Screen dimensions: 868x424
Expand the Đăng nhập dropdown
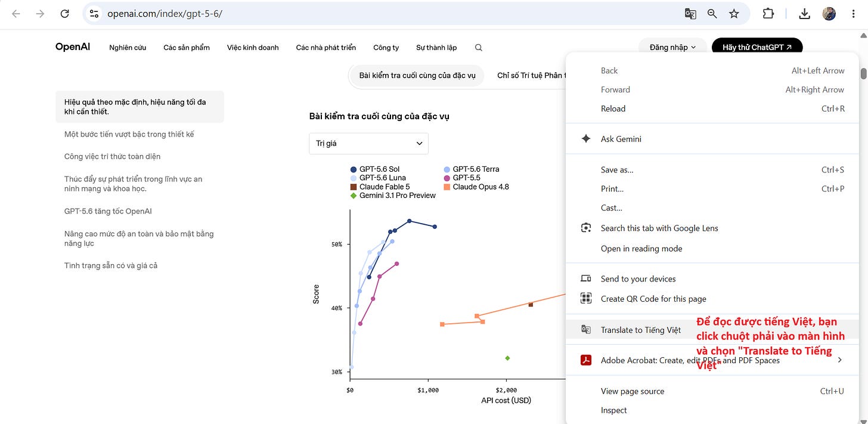(672, 48)
